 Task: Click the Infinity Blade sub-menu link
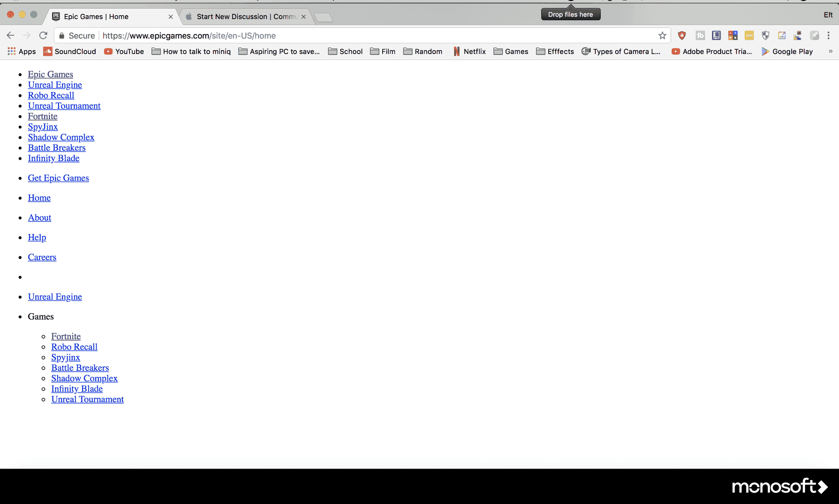pyautogui.click(x=76, y=388)
